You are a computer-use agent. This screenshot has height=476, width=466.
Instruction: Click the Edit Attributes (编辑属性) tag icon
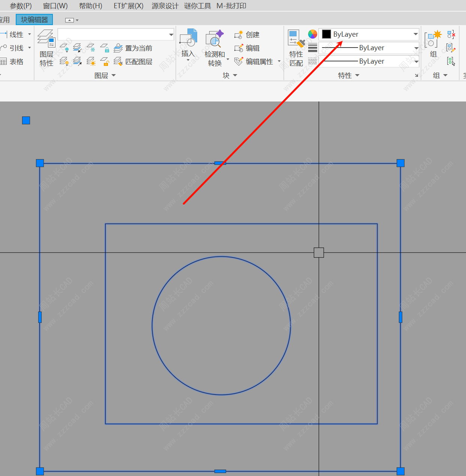click(238, 61)
